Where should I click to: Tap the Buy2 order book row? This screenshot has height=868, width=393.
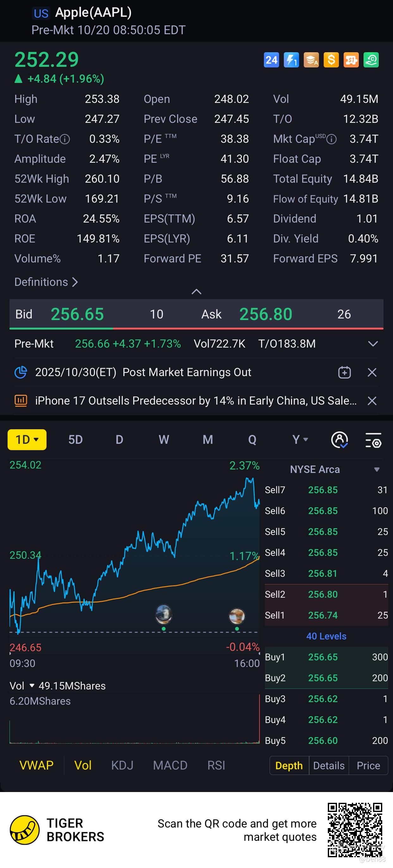326,678
